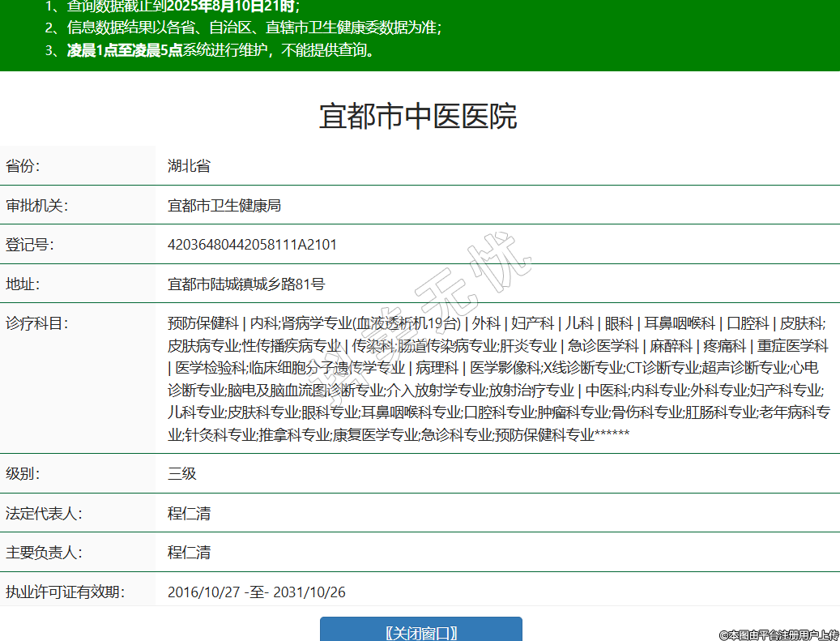Image resolution: width=840 pixels, height=641 pixels.
Task: Click registration number 42036480442058111A2101
Action: (x=252, y=245)
